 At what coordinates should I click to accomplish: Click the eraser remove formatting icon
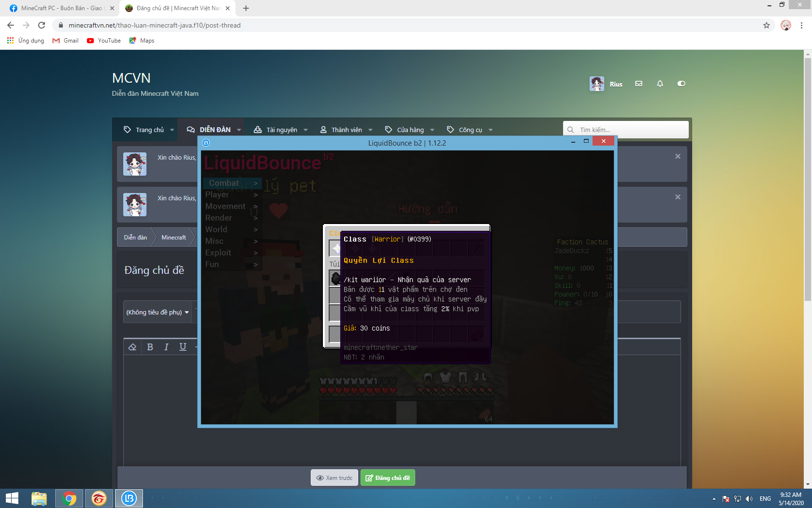[132, 347]
